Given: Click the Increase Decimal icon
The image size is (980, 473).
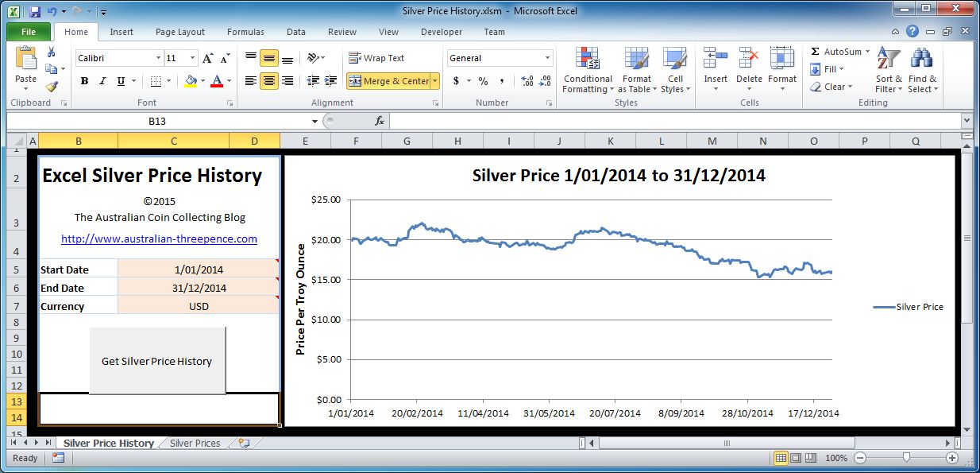Looking at the screenshot, I should point(527,81).
